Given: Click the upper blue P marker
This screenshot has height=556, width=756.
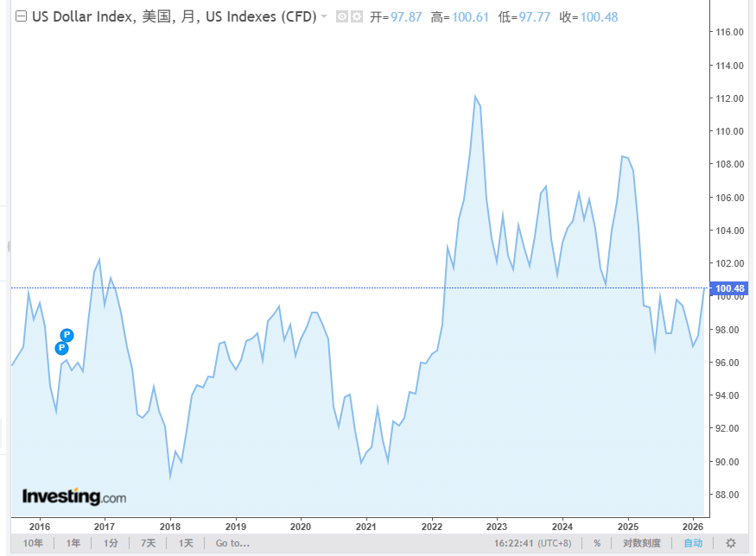Looking at the screenshot, I should [67, 335].
